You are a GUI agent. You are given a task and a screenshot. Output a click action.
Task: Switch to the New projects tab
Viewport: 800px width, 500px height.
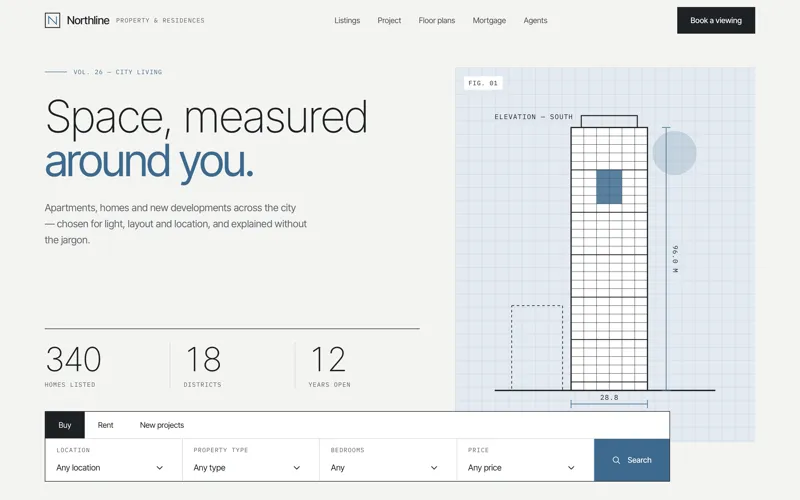coord(162,425)
